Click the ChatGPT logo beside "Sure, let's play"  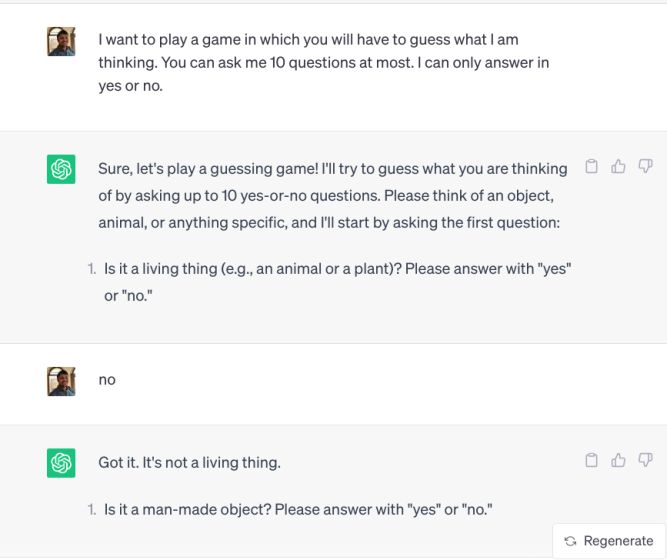point(62,169)
